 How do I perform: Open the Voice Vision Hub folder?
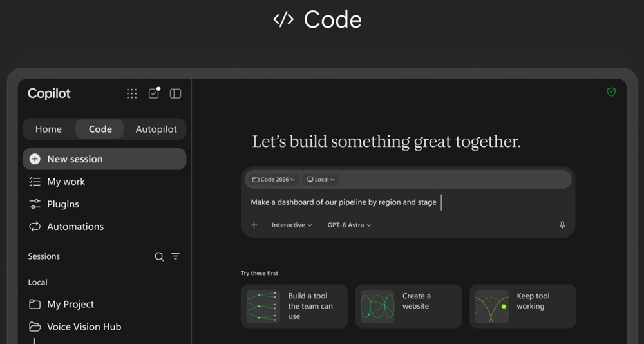pyautogui.click(x=104, y=327)
